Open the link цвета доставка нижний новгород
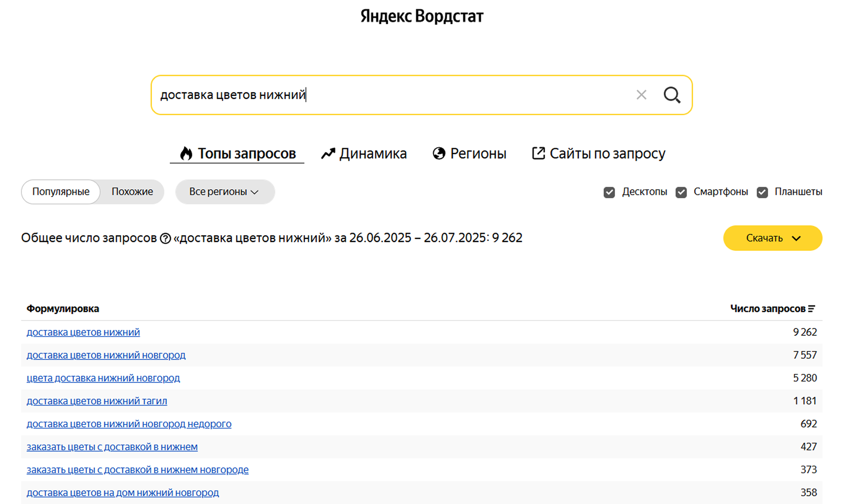The image size is (843, 504). click(103, 378)
